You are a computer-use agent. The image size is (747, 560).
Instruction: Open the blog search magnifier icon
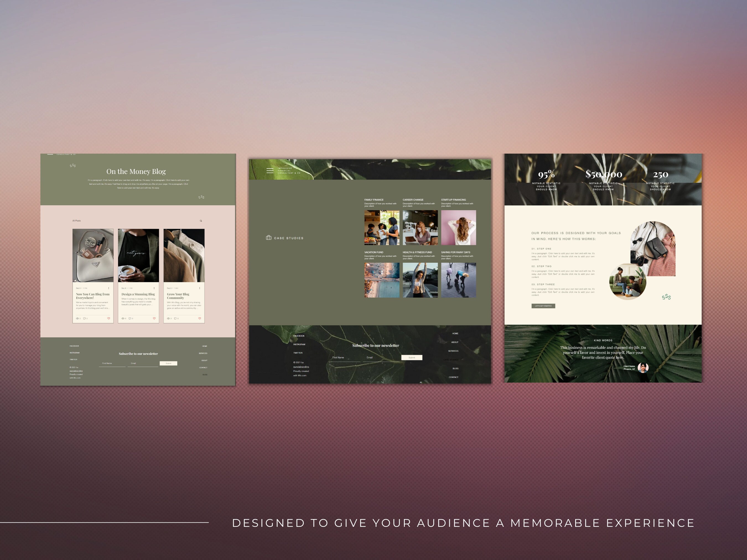201,220
